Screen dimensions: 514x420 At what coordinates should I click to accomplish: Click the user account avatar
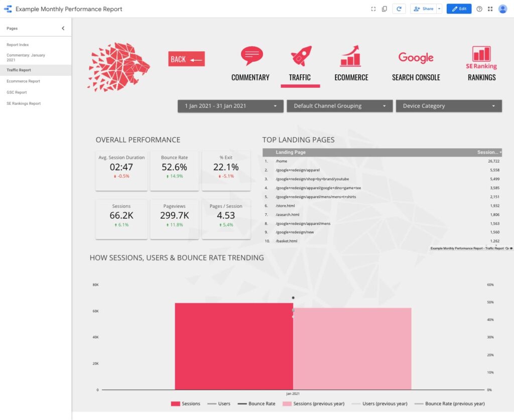pyautogui.click(x=502, y=9)
